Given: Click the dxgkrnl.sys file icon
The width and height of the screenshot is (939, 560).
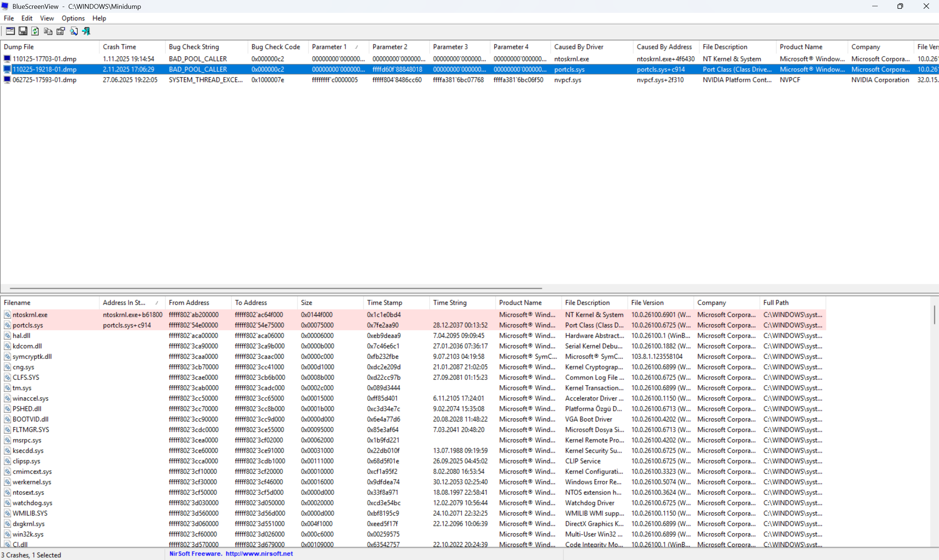Looking at the screenshot, I should point(7,524).
